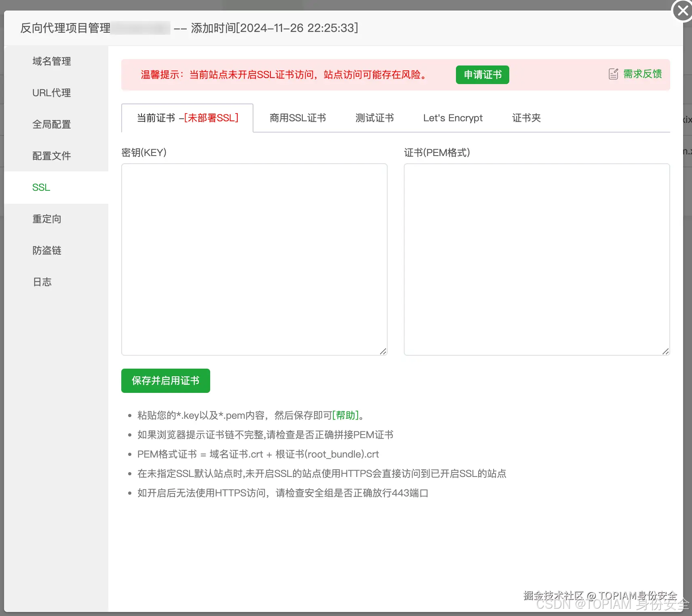
Task: Open the Let's Encrypt tab
Action: click(453, 118)
